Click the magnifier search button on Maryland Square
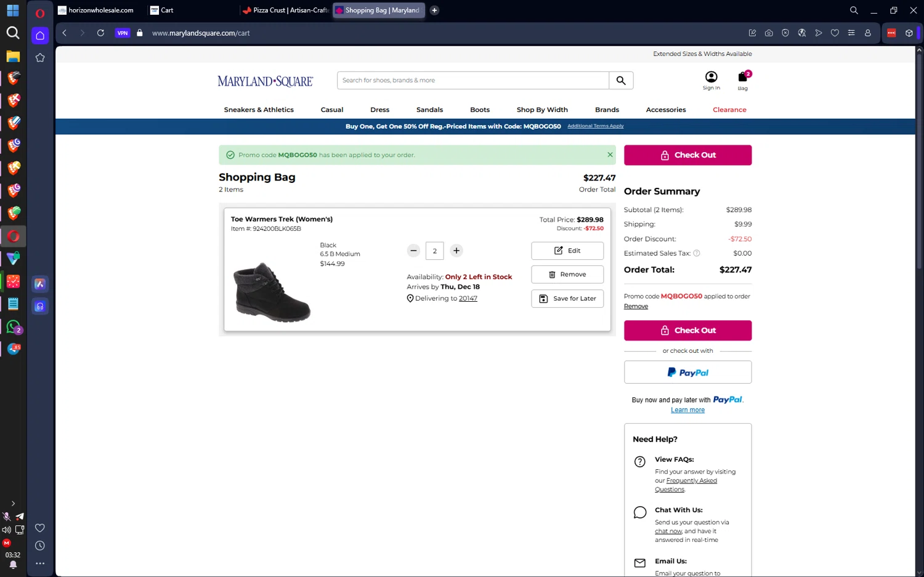Image resolution: width=924 pixels, height=577 pixels. 621,81
